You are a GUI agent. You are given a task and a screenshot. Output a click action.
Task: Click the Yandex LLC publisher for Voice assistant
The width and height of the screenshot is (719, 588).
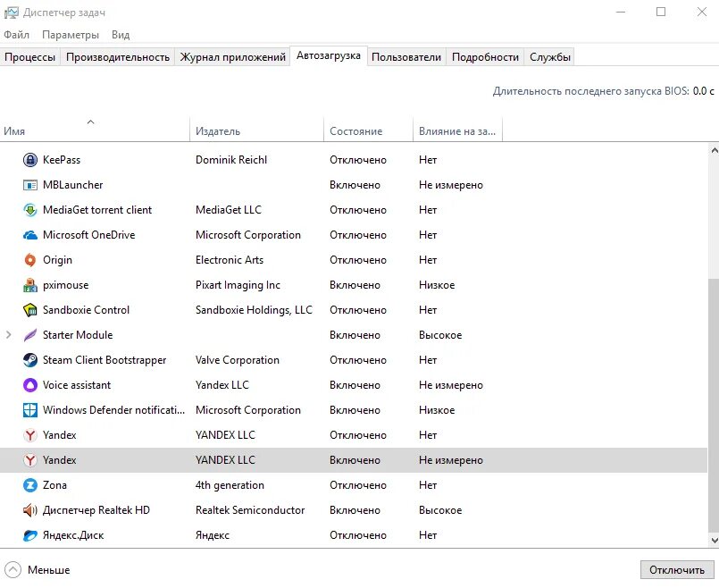(x=222, y=385)
